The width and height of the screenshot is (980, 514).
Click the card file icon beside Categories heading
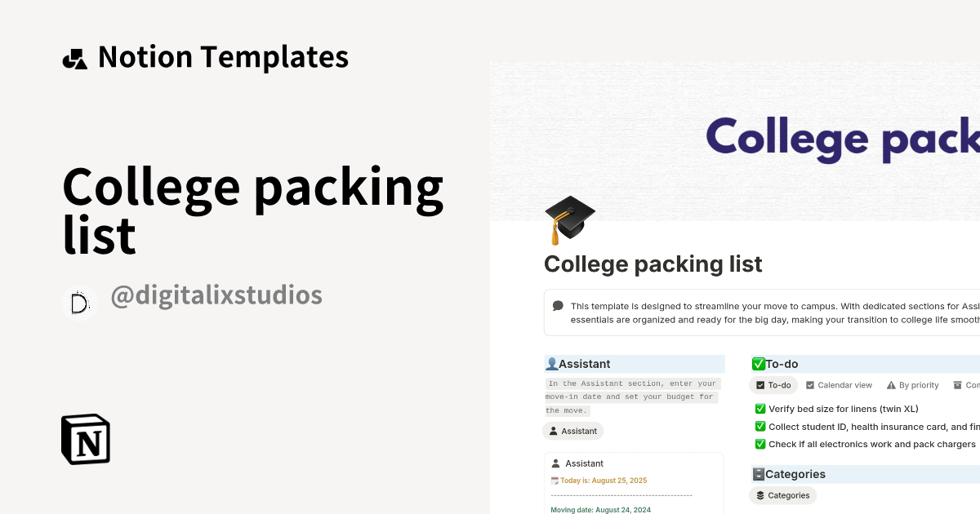click(x=758, y=474)
